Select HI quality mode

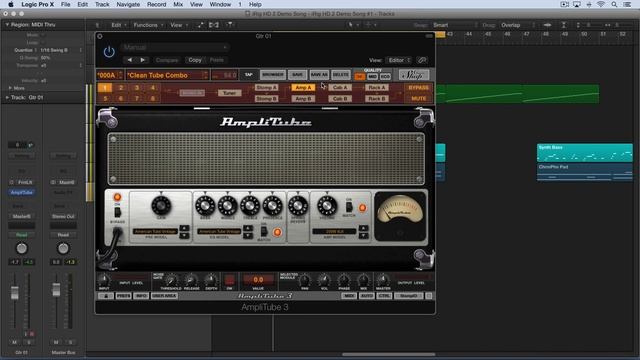point(360,77)
